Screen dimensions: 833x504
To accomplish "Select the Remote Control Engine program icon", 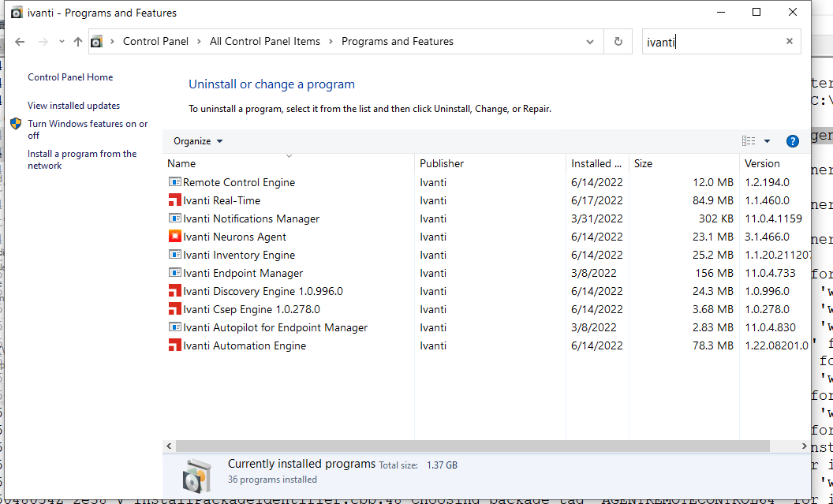I will tap(175, 182).
